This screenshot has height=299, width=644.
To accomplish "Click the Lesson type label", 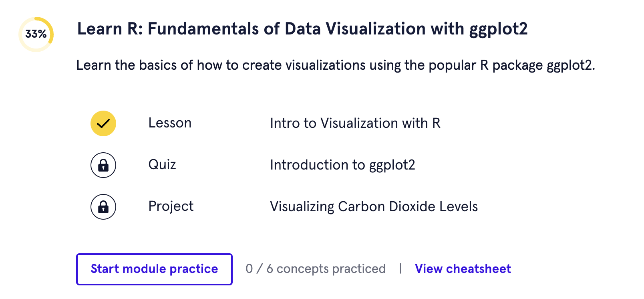I will tap(170, 123).
